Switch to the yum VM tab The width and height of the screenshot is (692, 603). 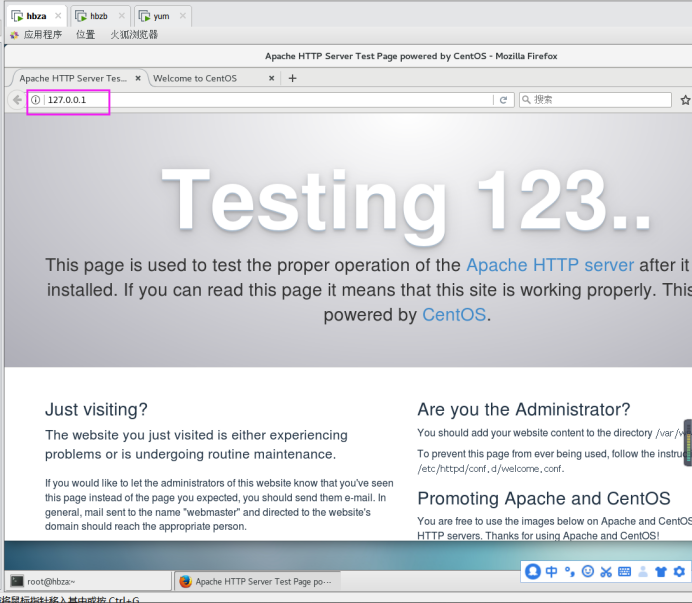161,16
